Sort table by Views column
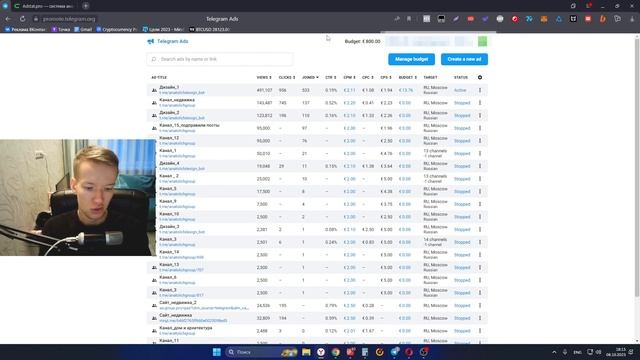 coord(264,77)
